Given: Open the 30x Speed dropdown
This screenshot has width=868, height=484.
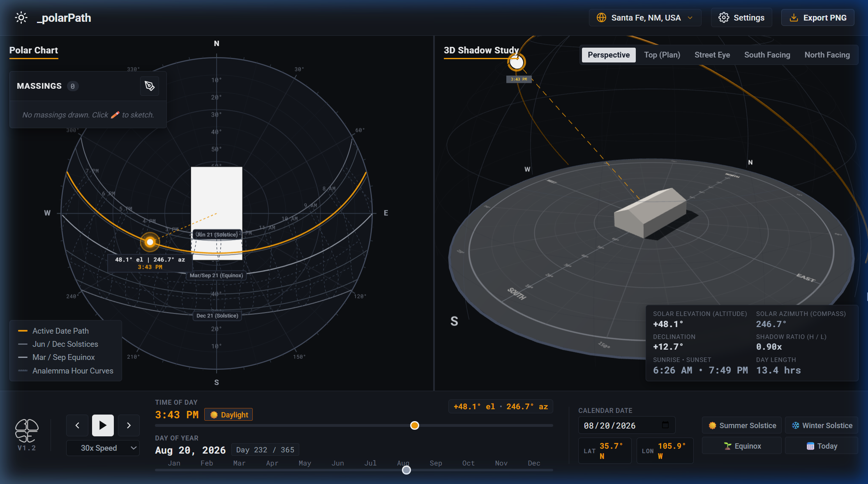Looking at the screenshot, I should tap(103, 448).
